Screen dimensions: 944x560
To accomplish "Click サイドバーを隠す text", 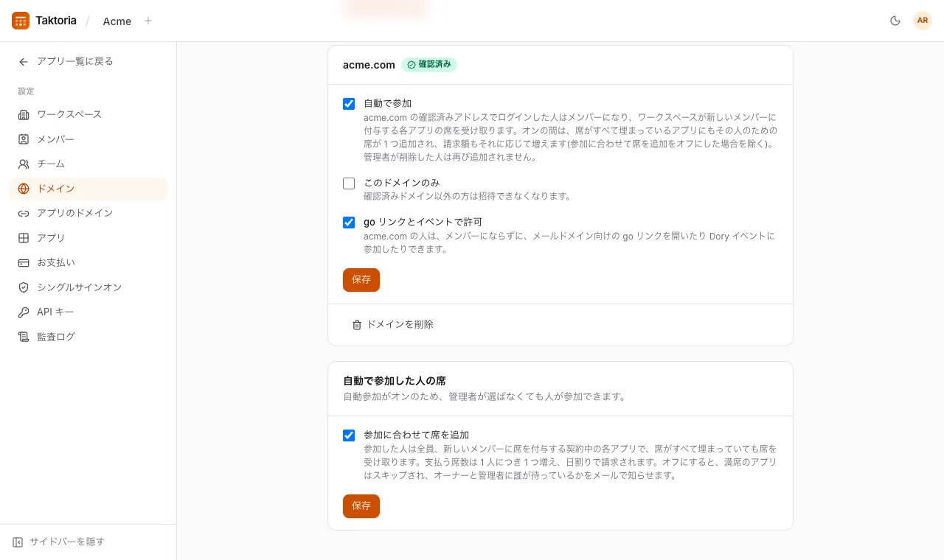I will tap(67, 542).
